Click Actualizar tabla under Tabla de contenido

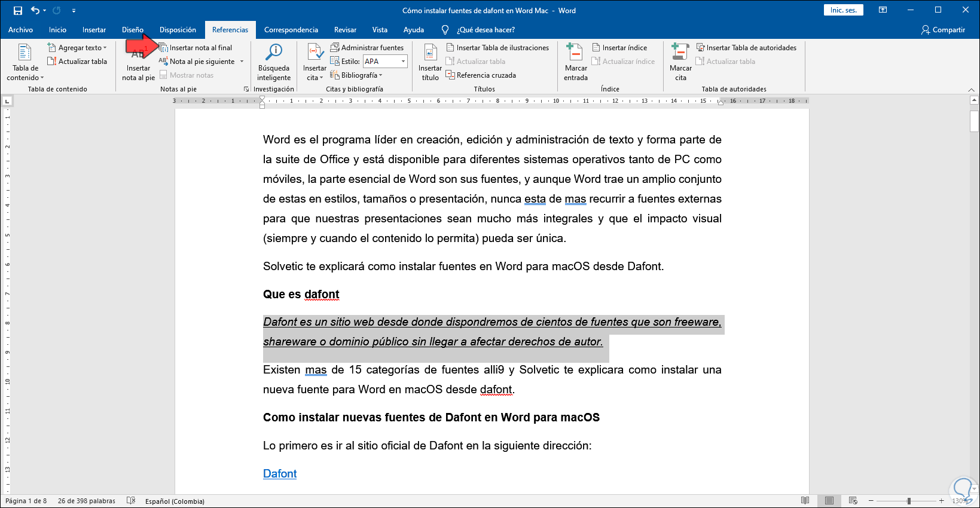click(x=77, y=62)
